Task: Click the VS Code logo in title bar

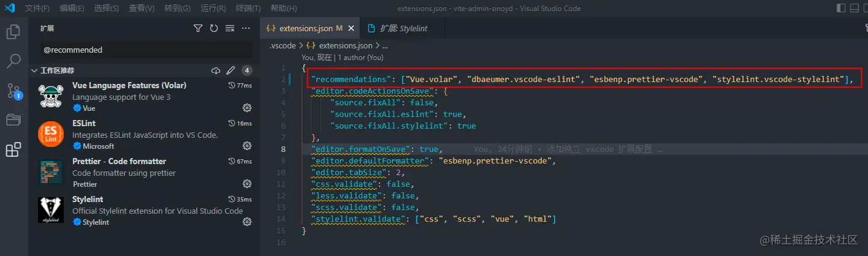Action: (x=10, y=9)
